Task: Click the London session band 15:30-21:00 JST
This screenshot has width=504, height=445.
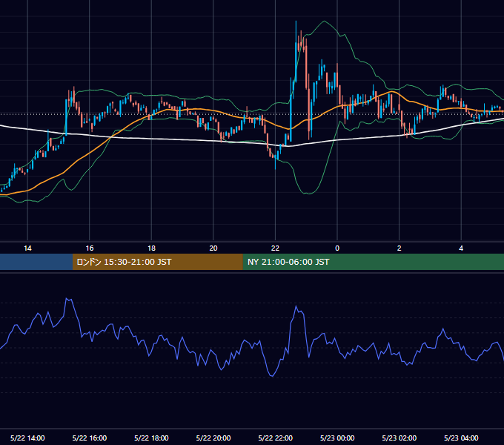Action: click(157, 262)
